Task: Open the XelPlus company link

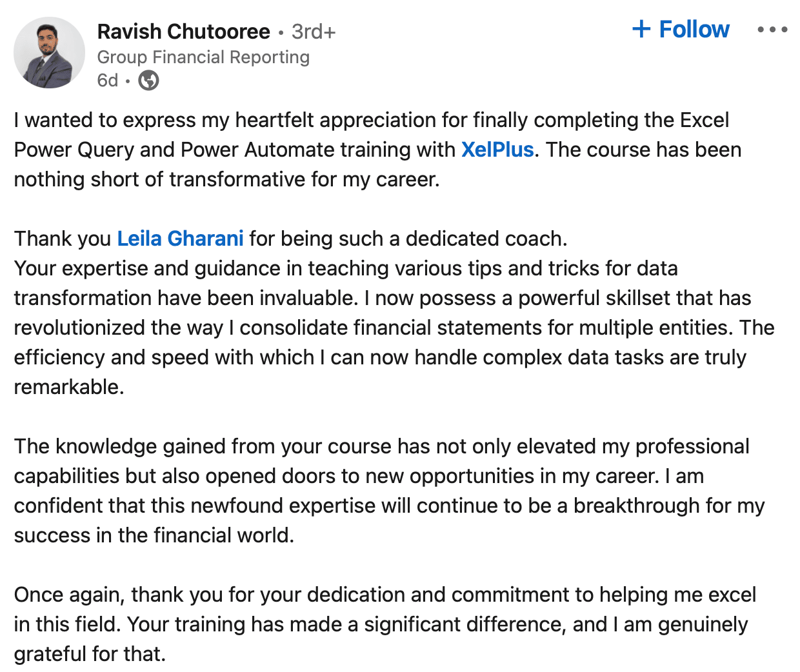Action: tap(497, 150)
